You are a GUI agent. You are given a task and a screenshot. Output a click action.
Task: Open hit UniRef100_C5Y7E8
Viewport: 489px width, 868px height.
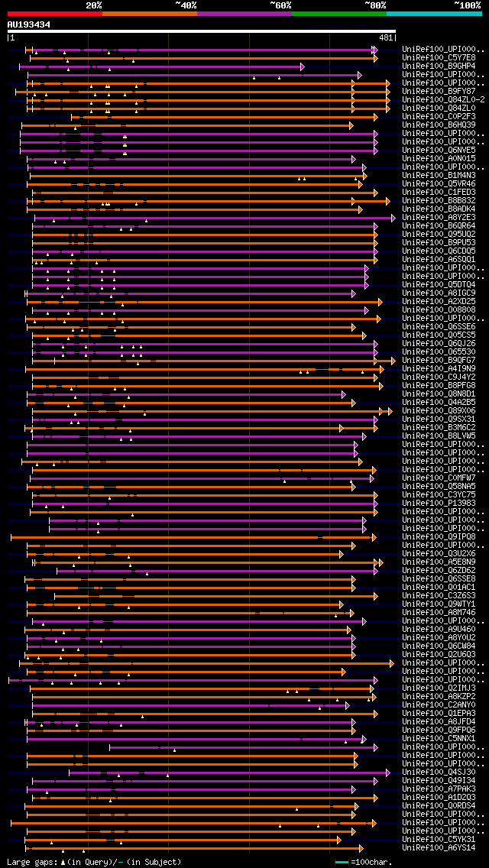click(x=439, y=57)
